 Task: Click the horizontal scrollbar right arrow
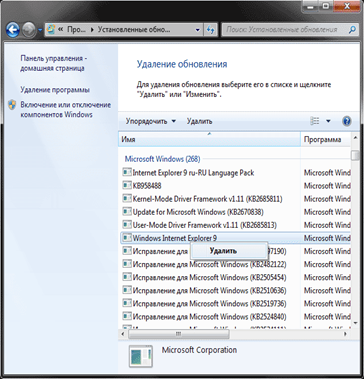[345, 334]
